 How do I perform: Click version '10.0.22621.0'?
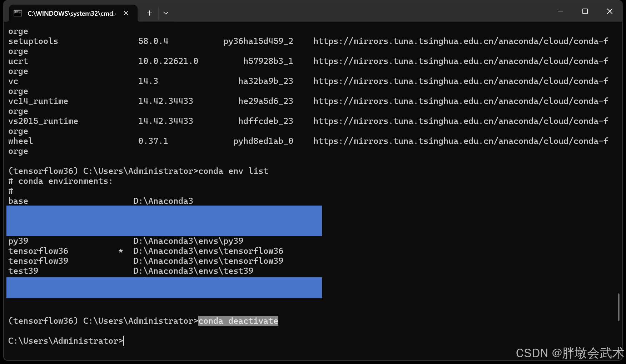coord(168,61)
